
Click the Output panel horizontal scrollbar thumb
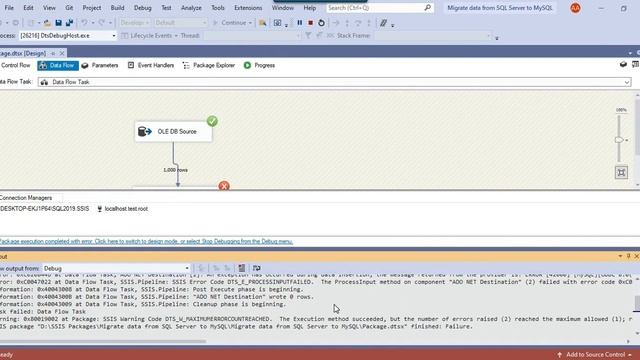[103, 341]
